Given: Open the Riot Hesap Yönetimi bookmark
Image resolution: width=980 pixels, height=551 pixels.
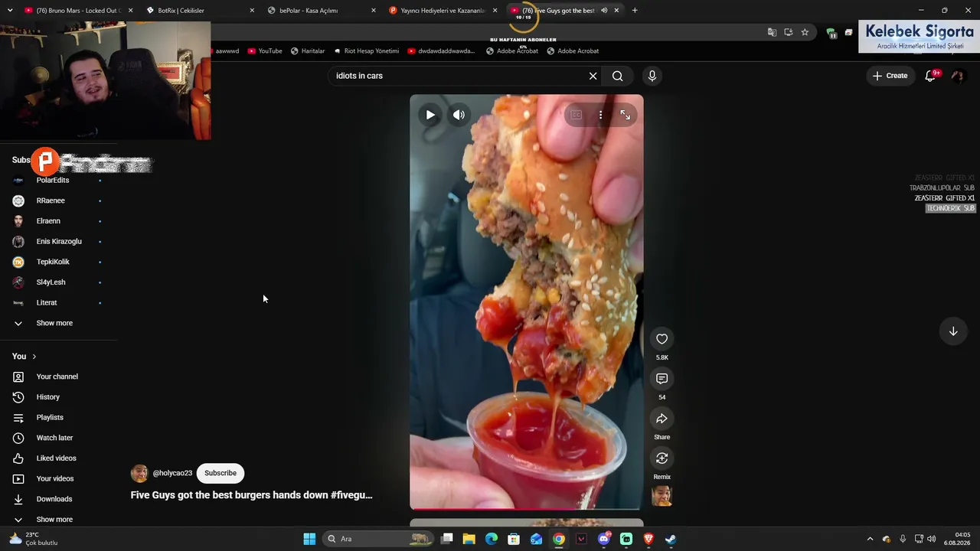Looking at the screenshot, I should click(366, 51).
